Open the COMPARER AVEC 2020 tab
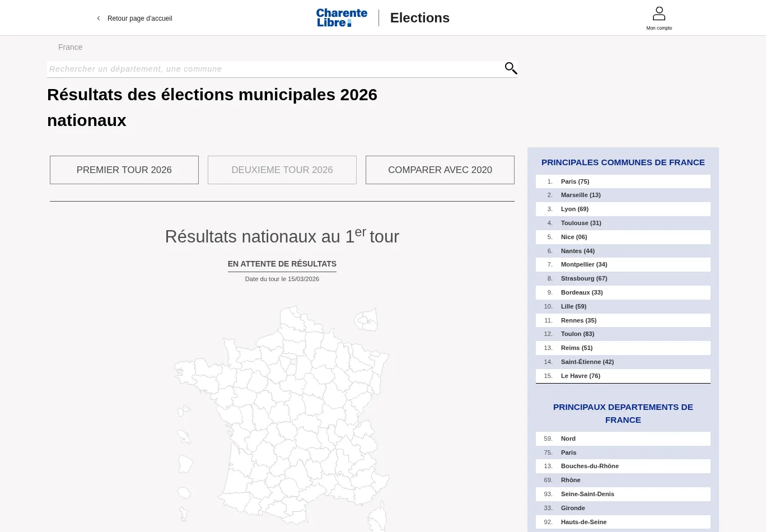The image size is (766, 532). point(440,170)
